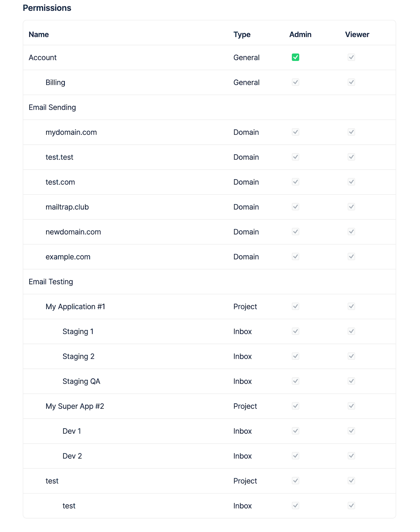Toggle Billing Viewer permission checkbox
Image resolution: width=420 pixels, height=532 pixels.
click(x=351, y=82)
